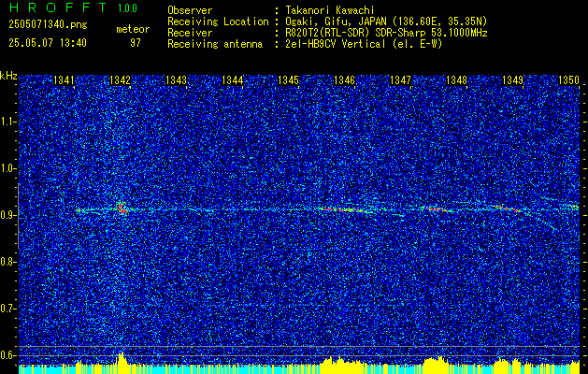Click the 1345 time marker

[x=288, y=80]
